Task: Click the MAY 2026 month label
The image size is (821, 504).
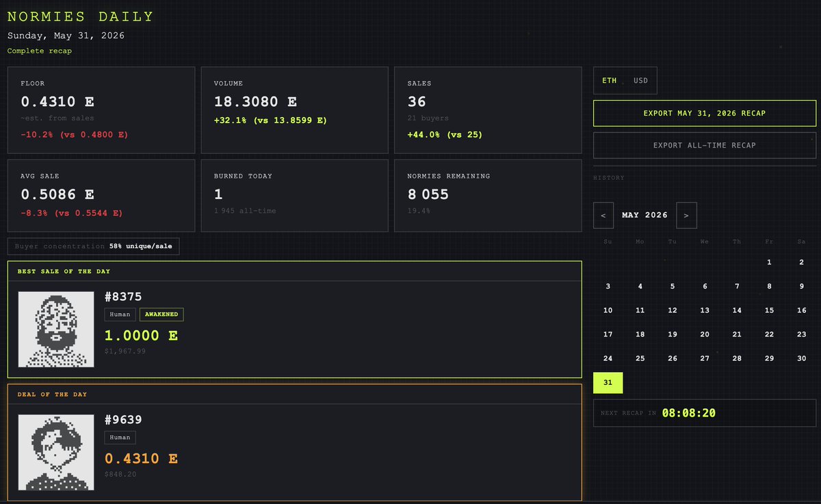Action: [644, 215]
